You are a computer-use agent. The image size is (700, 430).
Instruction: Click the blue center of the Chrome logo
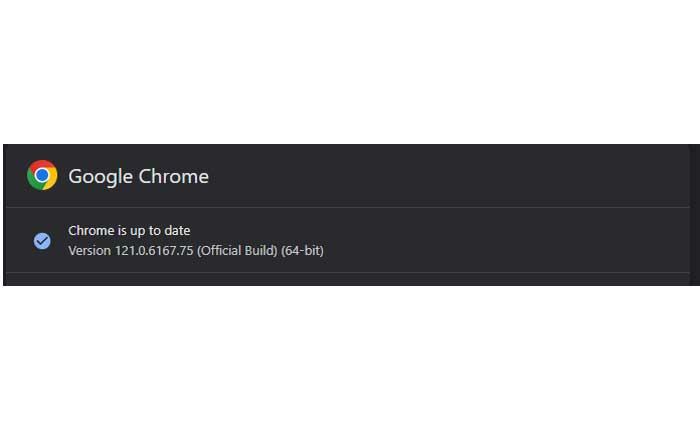(x=42, y=176)
